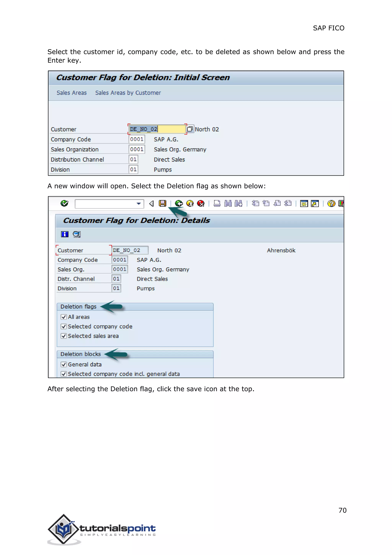This screenshot has height=555, width=392.
Task: Click the yellow Help question mark icon
Action: click(331, 204)
